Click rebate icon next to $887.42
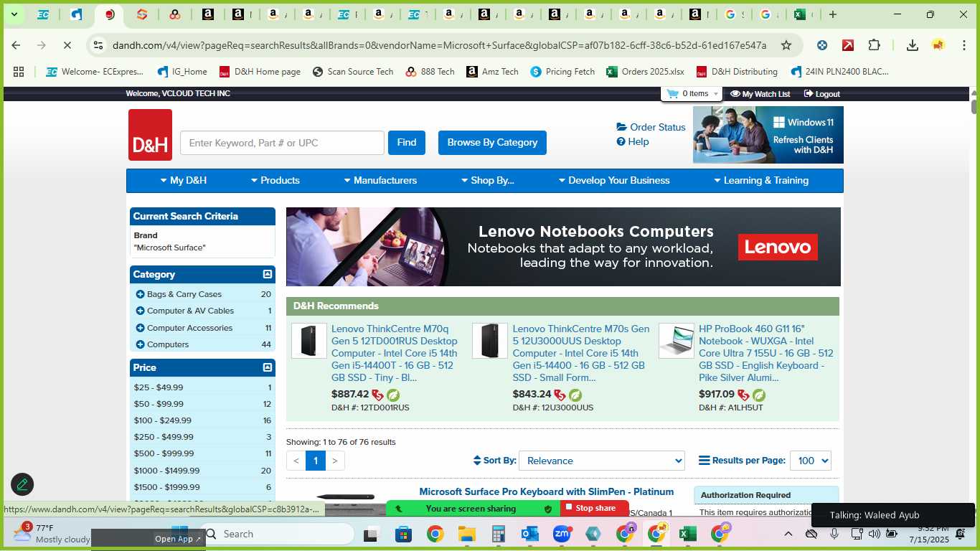The image size is (980, 551). click(x=377, y=395)
